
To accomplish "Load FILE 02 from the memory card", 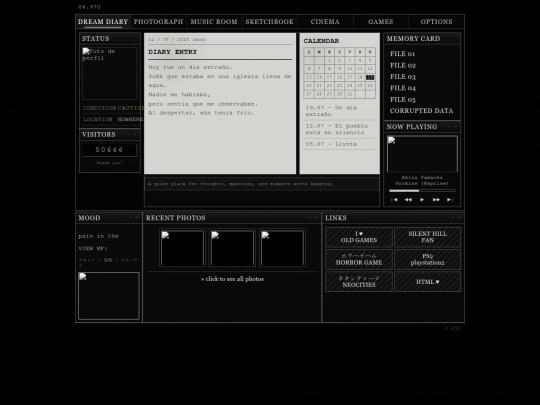I will coord(403,65).
